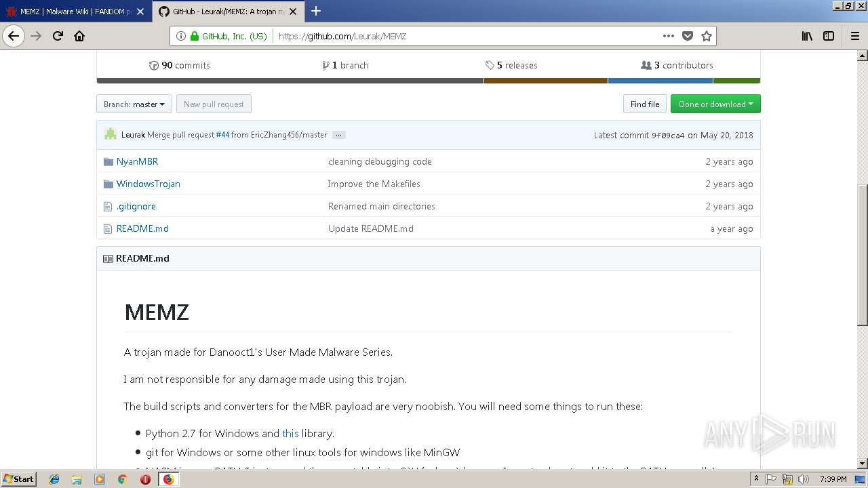Viewport: 868px width, 488px height.
Task: Click Leurak's avatar in commit row
Action: tap(111, 134)
